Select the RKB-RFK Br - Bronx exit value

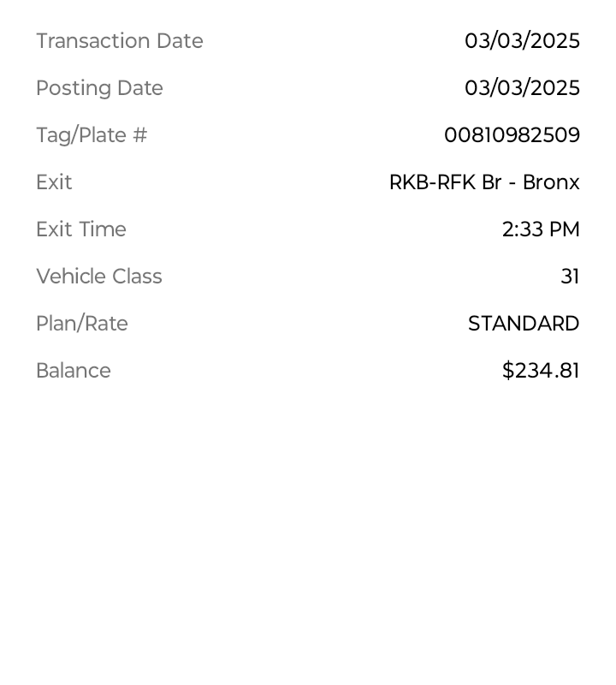[484, 182]
